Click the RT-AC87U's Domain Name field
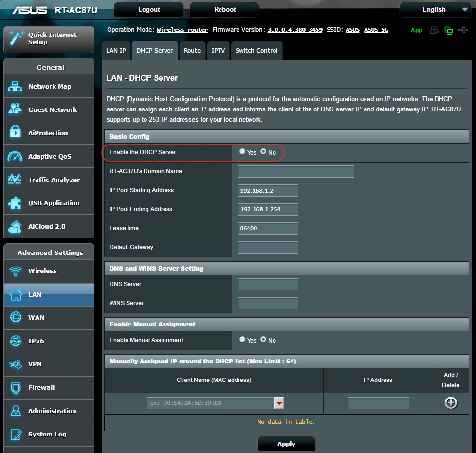 296,171
